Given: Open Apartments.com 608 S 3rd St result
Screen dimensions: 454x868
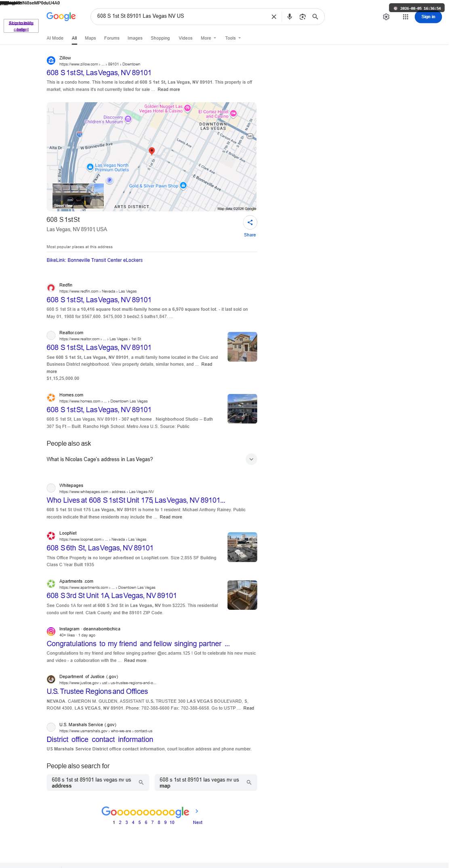Looking at the screenshot, I should click(x=111, y=596).
